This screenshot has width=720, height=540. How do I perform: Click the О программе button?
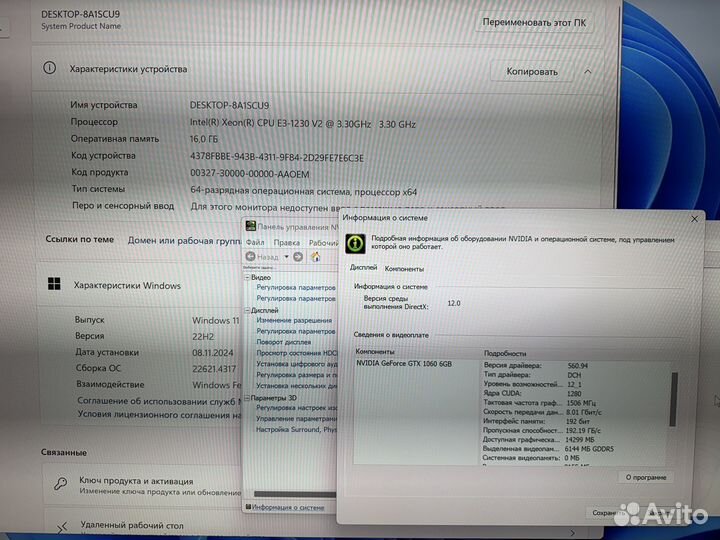646,478
